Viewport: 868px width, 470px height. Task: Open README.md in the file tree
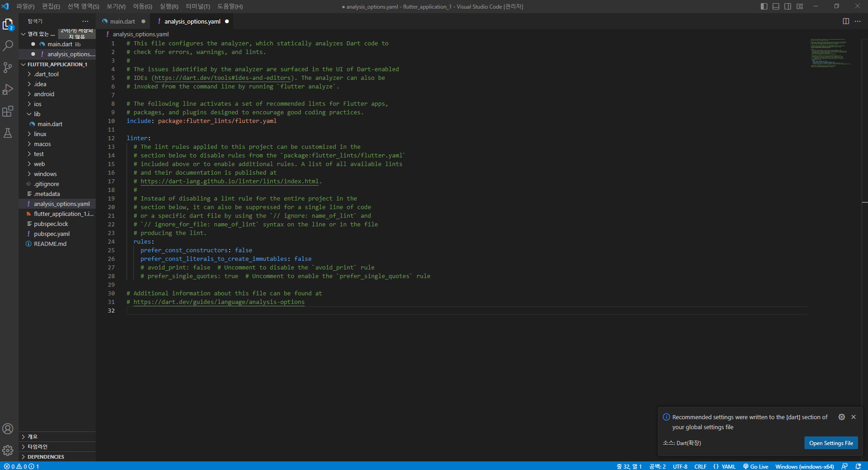[50, 244]
